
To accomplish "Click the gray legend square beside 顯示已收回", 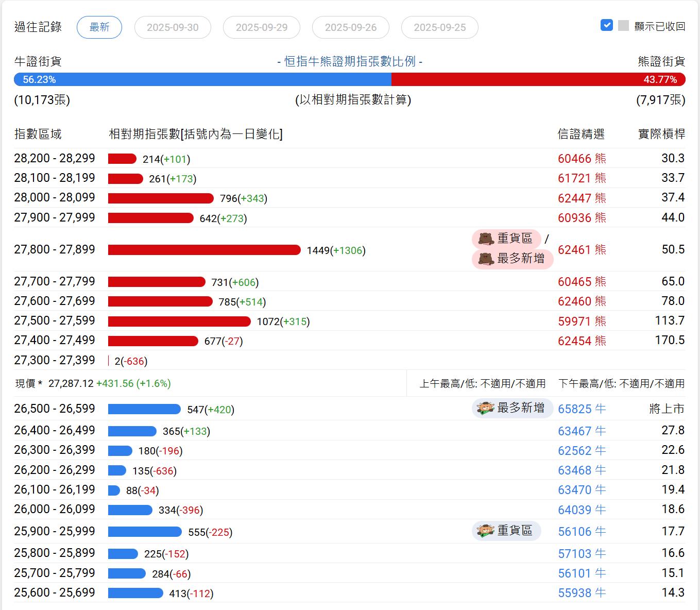I will (623, 25).
